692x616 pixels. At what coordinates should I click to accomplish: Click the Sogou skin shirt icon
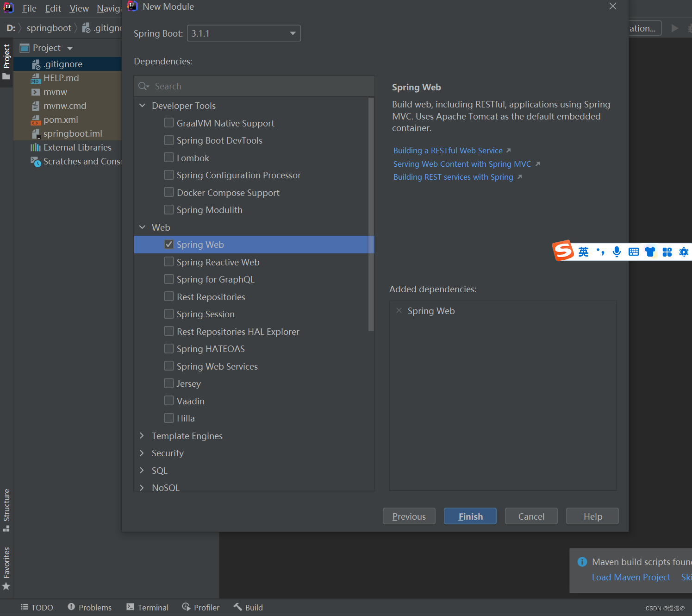(650, 252)
